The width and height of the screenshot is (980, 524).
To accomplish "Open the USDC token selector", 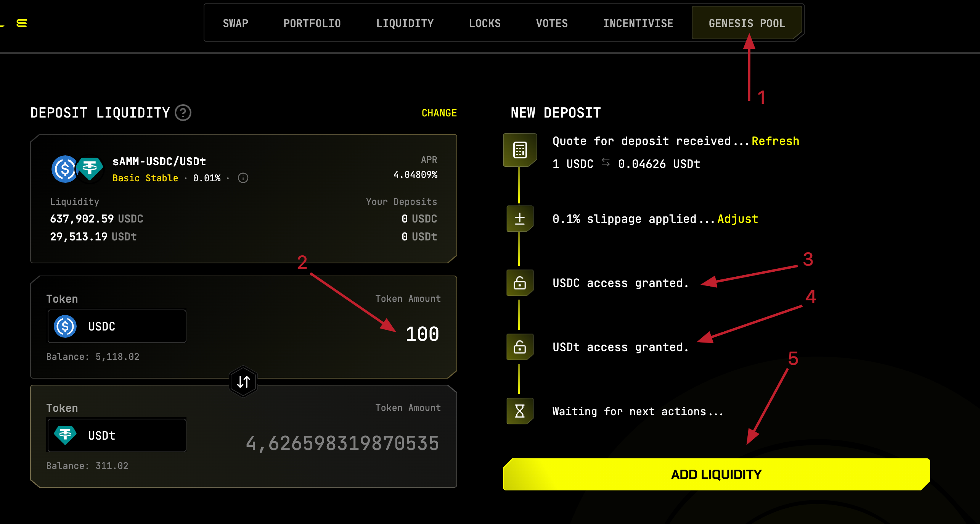I will 117,326.
